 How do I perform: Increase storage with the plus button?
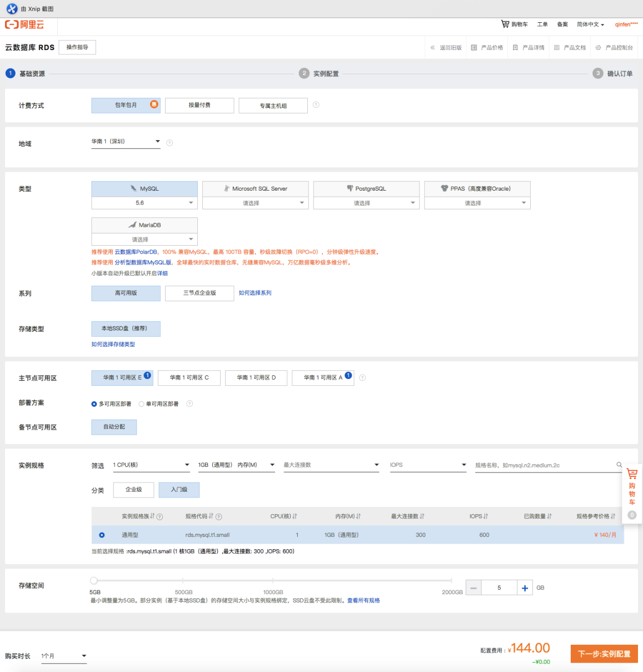coord(525,588)
